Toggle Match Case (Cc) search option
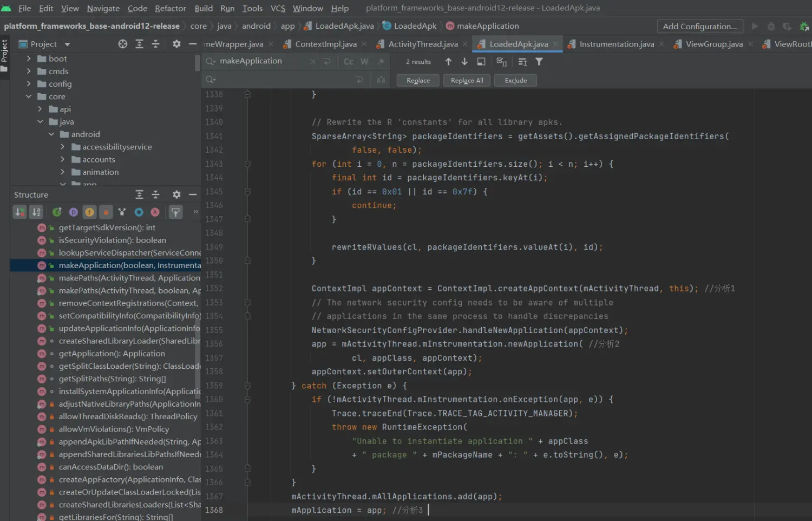This screenshot has height=521, width=812. tap(349, 62)
